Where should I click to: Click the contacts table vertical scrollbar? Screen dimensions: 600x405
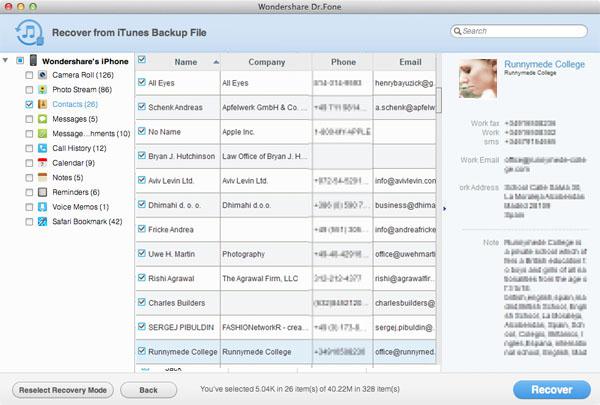tap(439, 100)
